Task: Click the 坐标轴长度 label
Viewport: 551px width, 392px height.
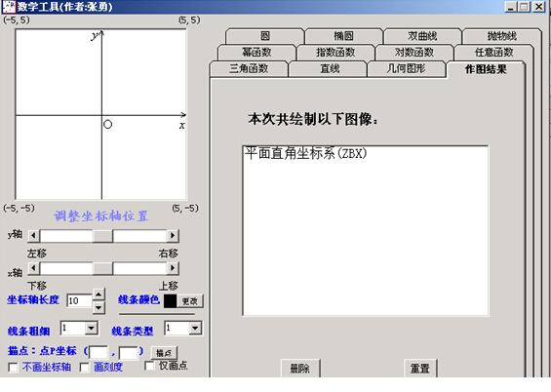Action: tap(33, 300)
